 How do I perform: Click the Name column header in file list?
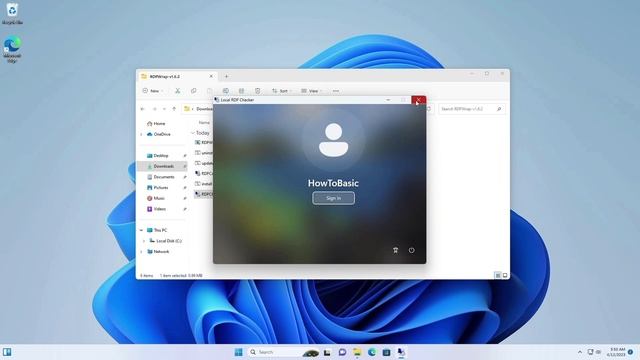204,122
